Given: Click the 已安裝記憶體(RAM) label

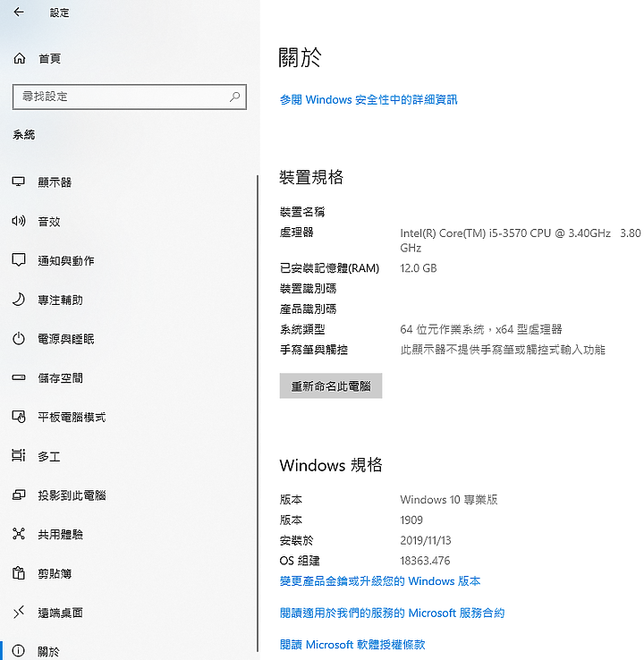Looking at the screenshot, I should (x=329, y=268).
